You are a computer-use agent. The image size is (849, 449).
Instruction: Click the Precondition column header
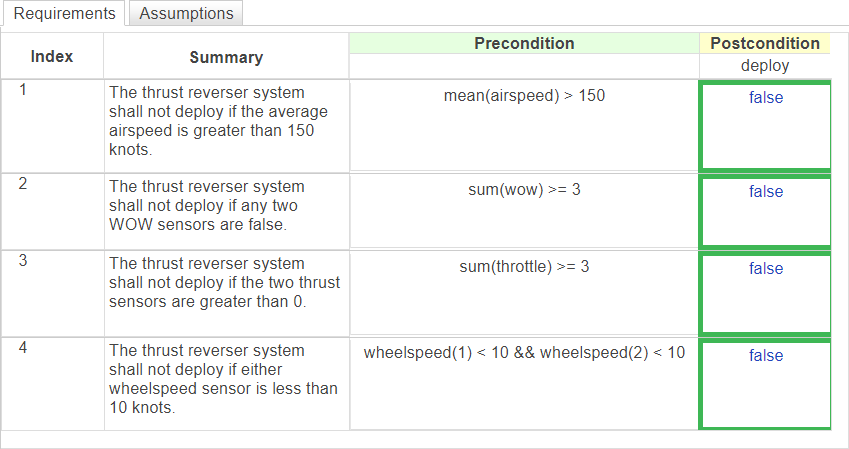pos(524,43)
